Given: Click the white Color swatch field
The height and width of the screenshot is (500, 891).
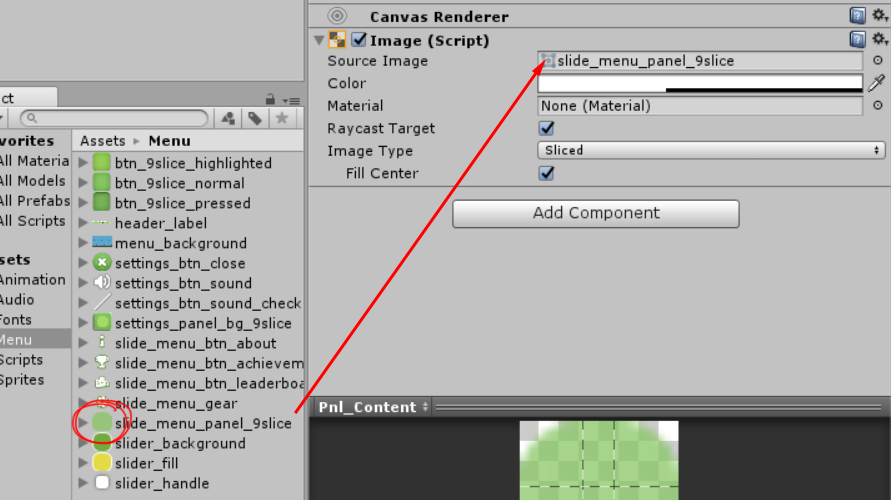Looking at the screenshot, I should [700, 83].
